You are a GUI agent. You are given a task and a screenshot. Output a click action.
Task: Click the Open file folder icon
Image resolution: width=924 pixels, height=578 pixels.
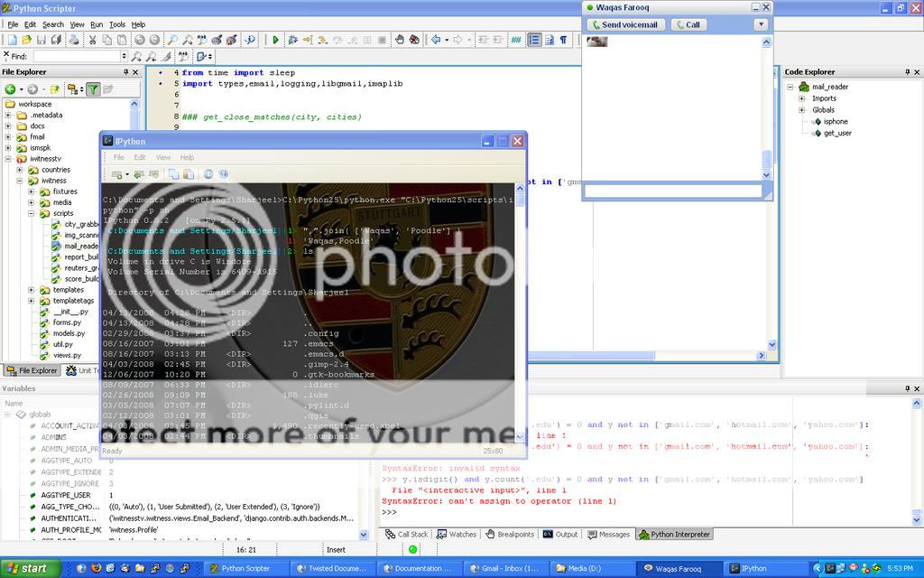tap(27, 40)
